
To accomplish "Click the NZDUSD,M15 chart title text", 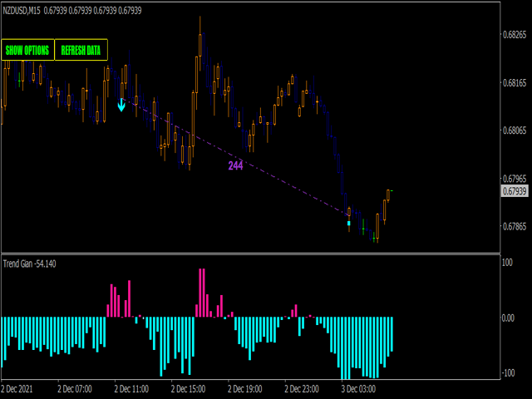I will pos(22,11).
